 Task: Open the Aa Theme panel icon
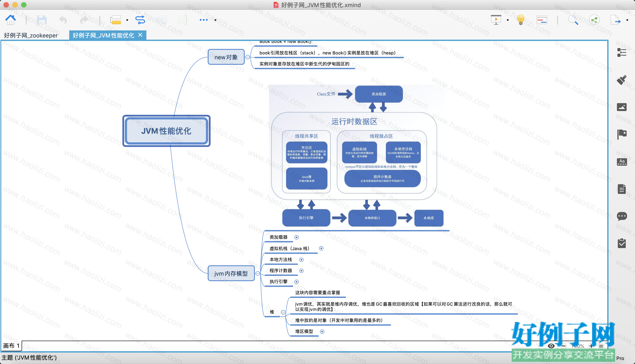[x=622, y=162]
